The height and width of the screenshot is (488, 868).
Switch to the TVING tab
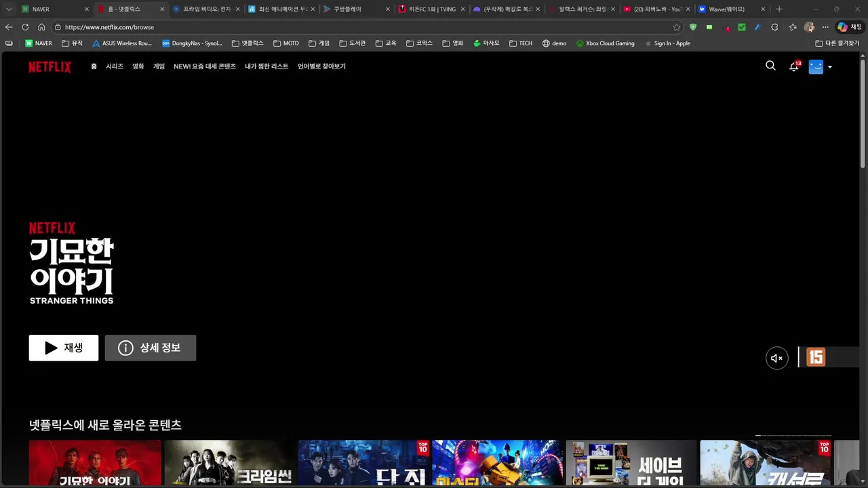431,9
